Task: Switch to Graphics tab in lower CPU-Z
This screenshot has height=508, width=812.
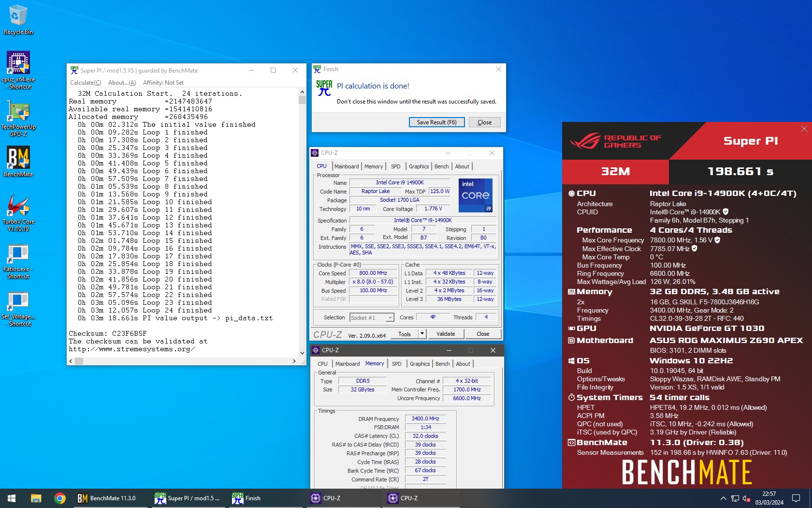Action: pos(420,364)
